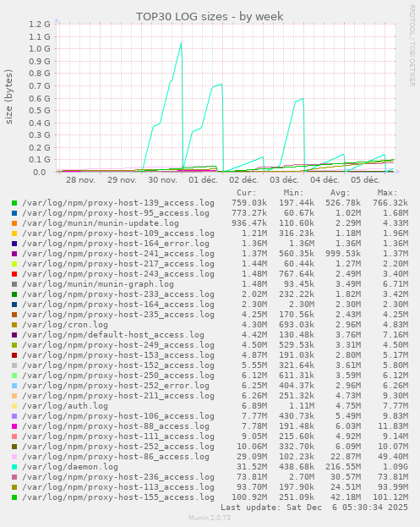Click the 759.03k current value
The width and height of the screenshot is (420, 527).
point(249,203)
